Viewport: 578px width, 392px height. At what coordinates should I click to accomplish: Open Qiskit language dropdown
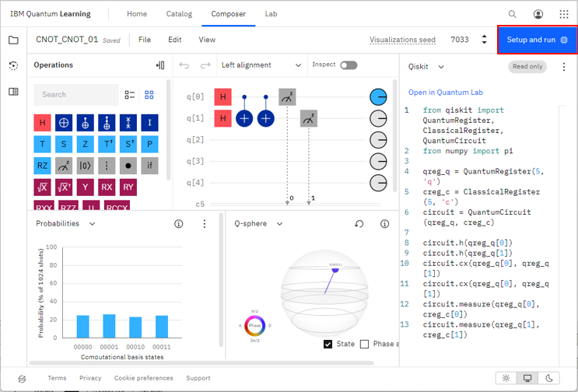(426, 67)
